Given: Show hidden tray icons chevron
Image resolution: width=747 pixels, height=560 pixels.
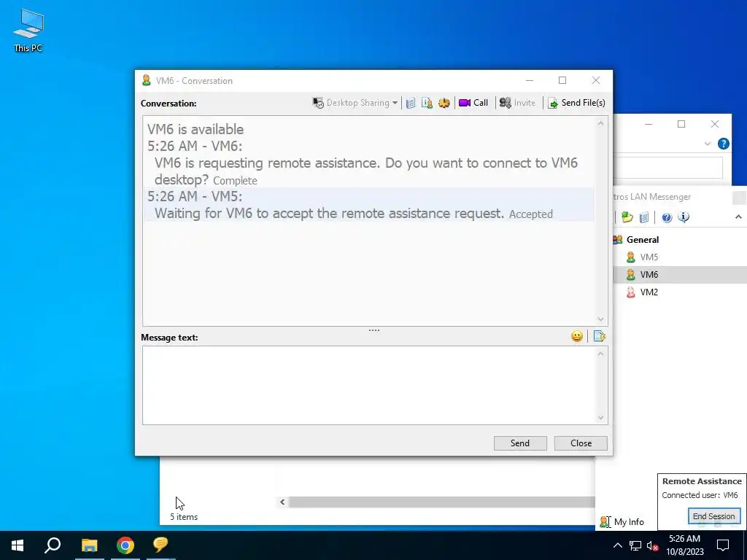Looking at the screenshot, I should point(617,545).
